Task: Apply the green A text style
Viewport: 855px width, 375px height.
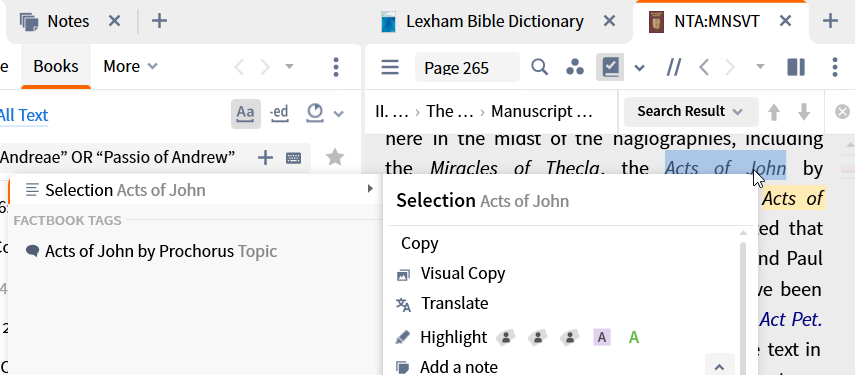Action: 634,338
